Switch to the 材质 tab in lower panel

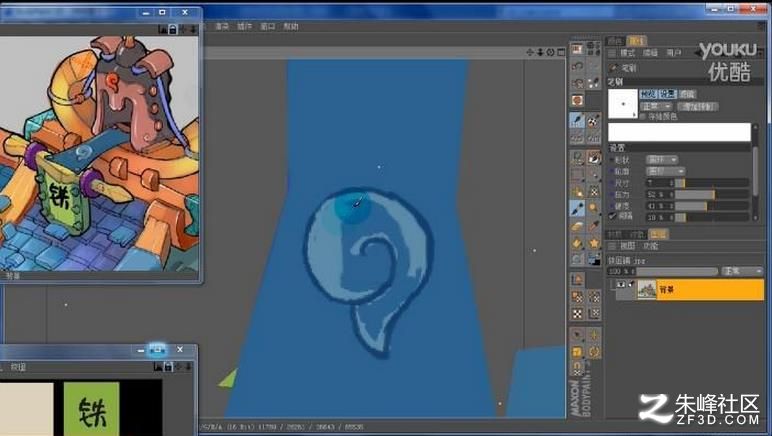tap(614, 234)
